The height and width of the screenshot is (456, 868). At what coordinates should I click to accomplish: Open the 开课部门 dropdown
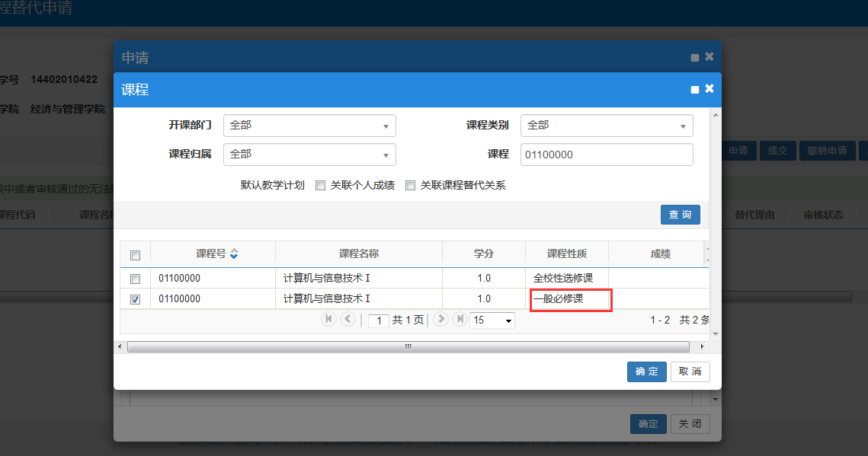(309, 126)
